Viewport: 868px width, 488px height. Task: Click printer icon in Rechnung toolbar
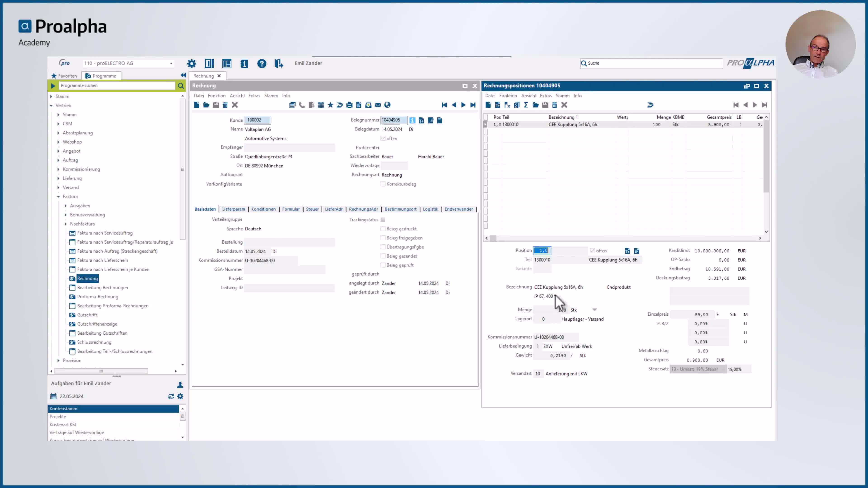pyautogui.click(x=349, y=105)
